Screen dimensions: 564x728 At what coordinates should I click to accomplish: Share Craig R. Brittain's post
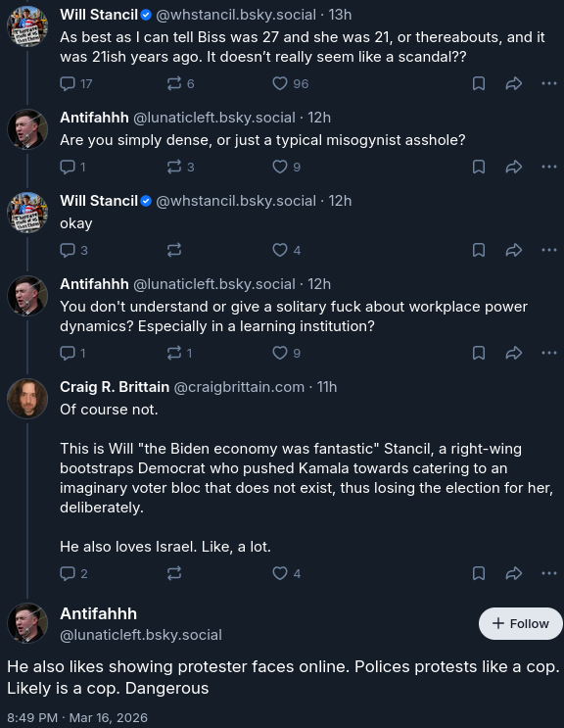tap(513, 573)
